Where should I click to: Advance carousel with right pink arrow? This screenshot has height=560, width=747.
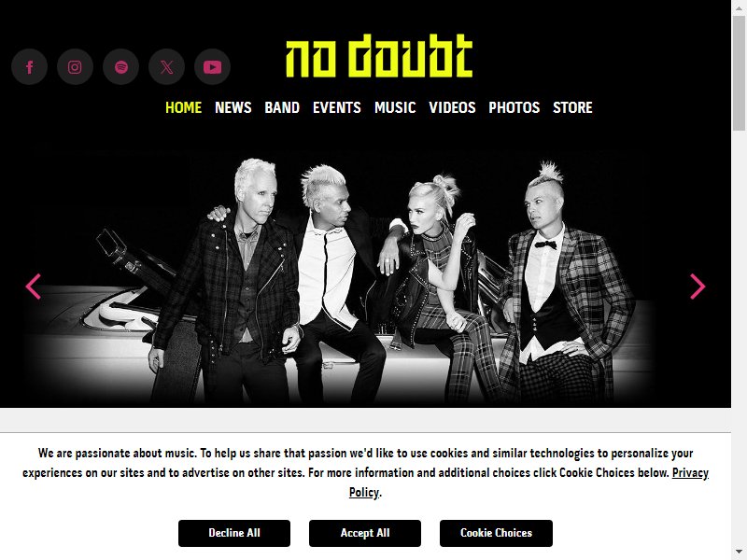[698, 287]
